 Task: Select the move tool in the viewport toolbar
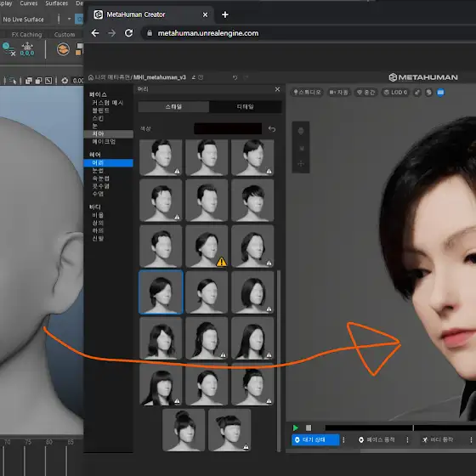301,164
